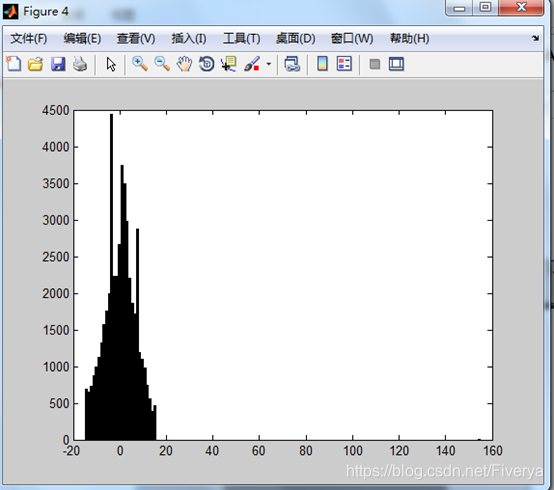Open the 插入(I) menu
Screen dimensions: 554x490
point(189,39)
